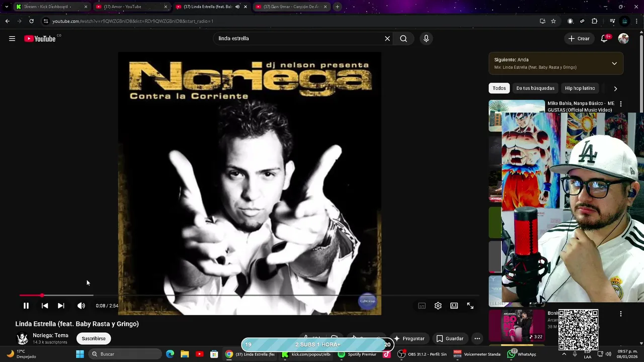Image resolution: width=644 pixels, height=362 pixels.
Task: Open the Noriega: Tema channel
Action: (x=50, y=335)
